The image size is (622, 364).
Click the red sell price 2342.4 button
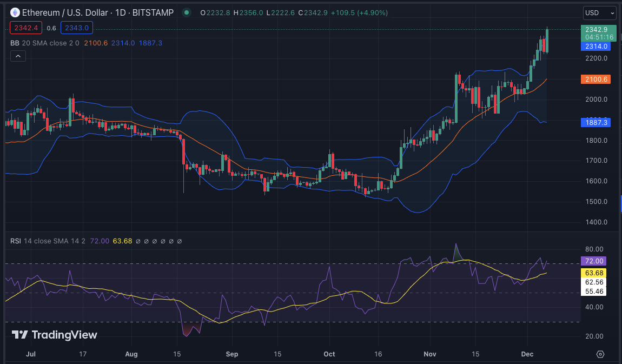[x=26, y=28]
